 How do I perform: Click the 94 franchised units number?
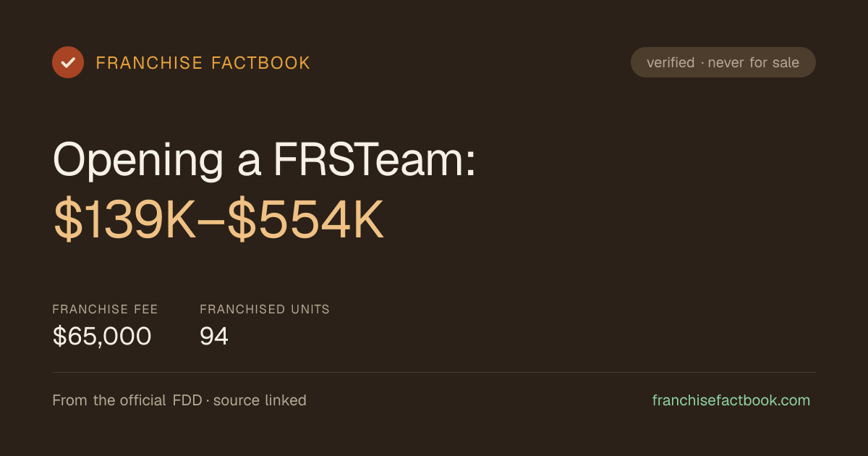tap(214, 336)
